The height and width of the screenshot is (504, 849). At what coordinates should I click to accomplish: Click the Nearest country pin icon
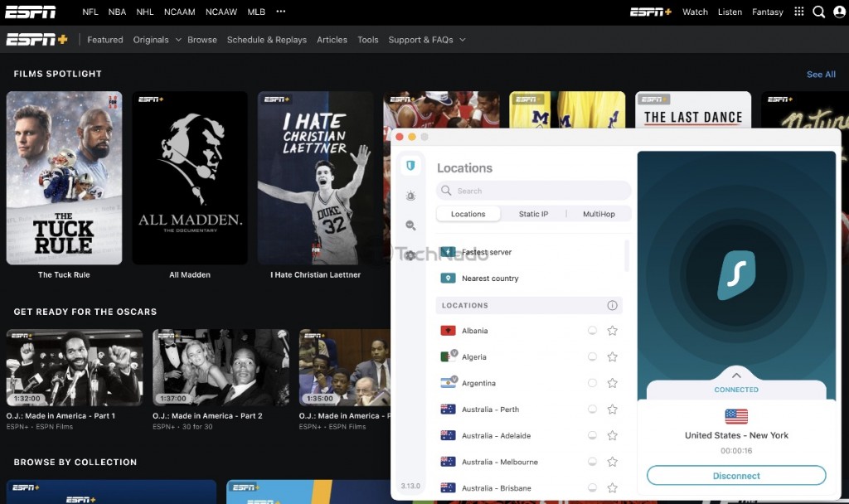(448, 279)
